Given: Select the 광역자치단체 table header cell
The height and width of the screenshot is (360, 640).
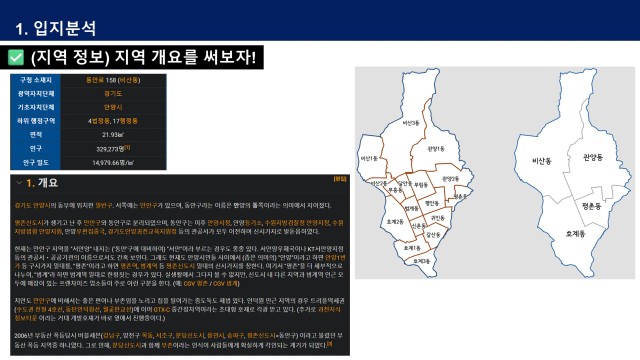Looking at the screenshot, I should [x=36, y=93].
